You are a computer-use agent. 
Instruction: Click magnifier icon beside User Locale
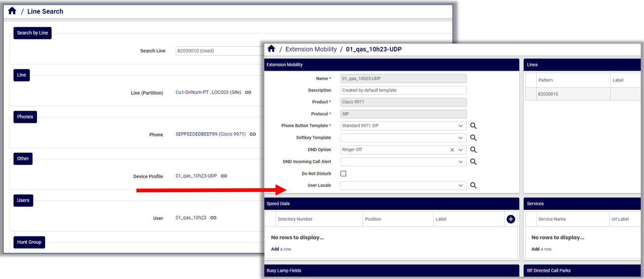(473, 186)
